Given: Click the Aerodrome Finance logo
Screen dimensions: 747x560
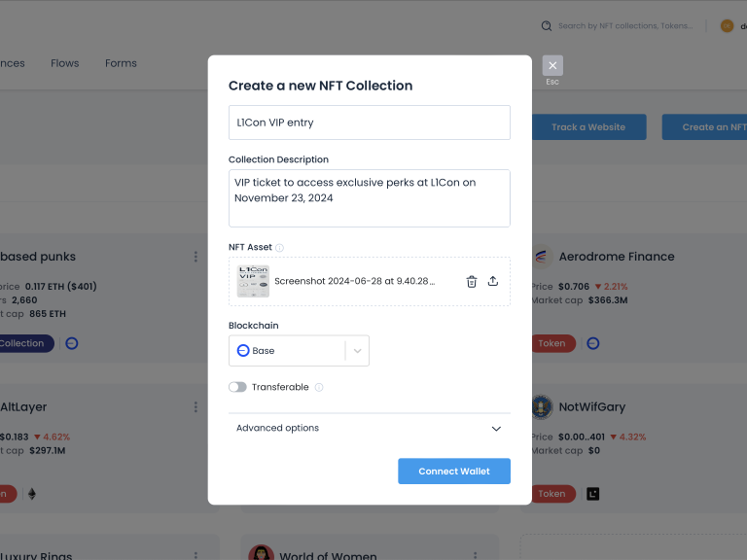Looking at the screenshot, I should pyautogui.click(x=542, y=257).
